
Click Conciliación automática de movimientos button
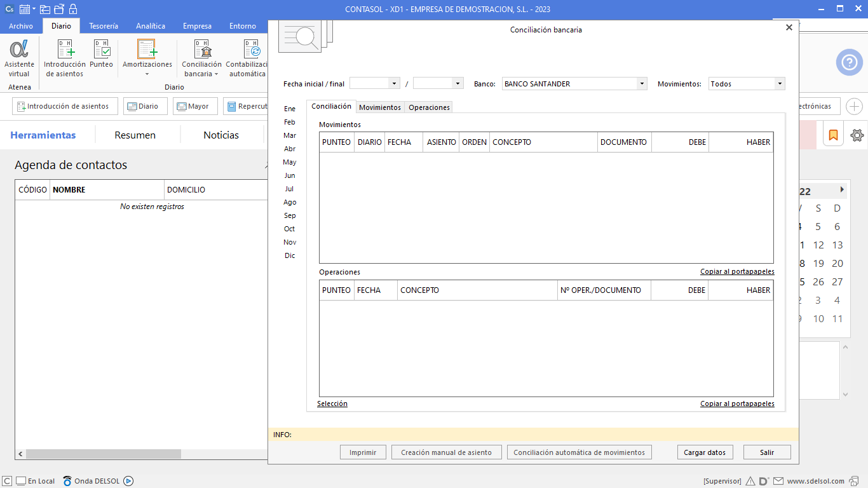coord(579,452)
